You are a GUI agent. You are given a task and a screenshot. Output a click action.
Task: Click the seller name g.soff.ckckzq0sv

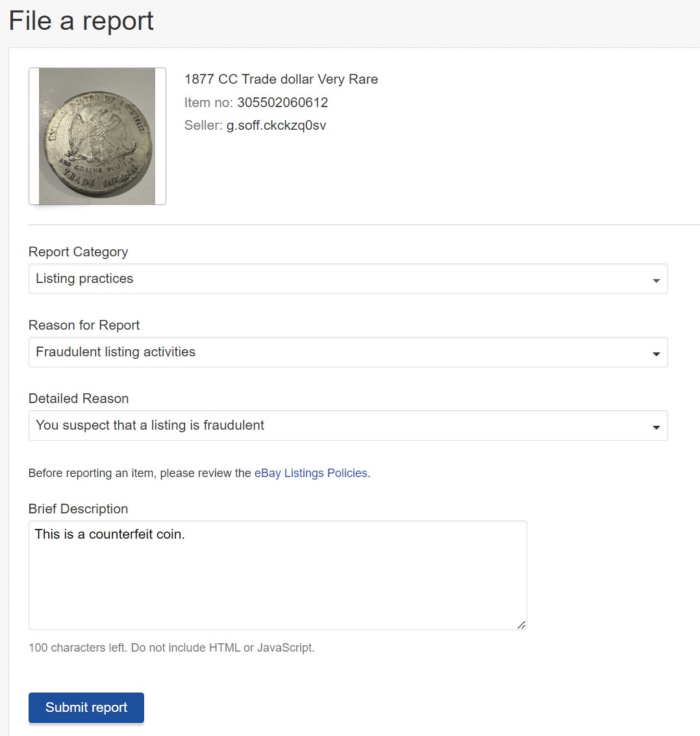pyautogui.click(x=276, y=125)
